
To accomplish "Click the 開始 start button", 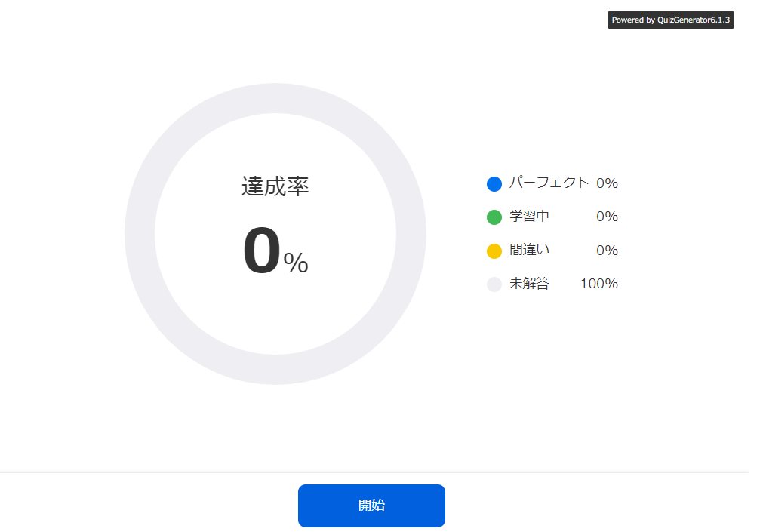I will [371, 506].
